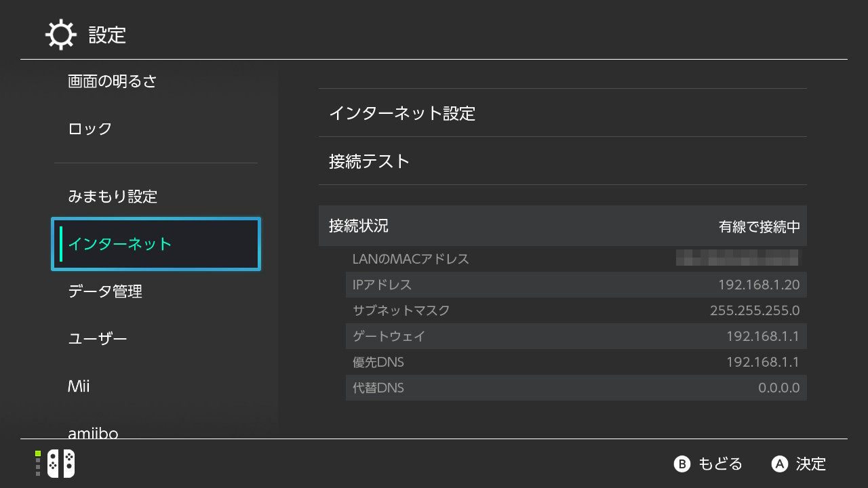Click the Joy-Con controller icon
Image resolution: width=868 pixels, height=488 pixels.
pyautogui.click(x=61, y=464)
